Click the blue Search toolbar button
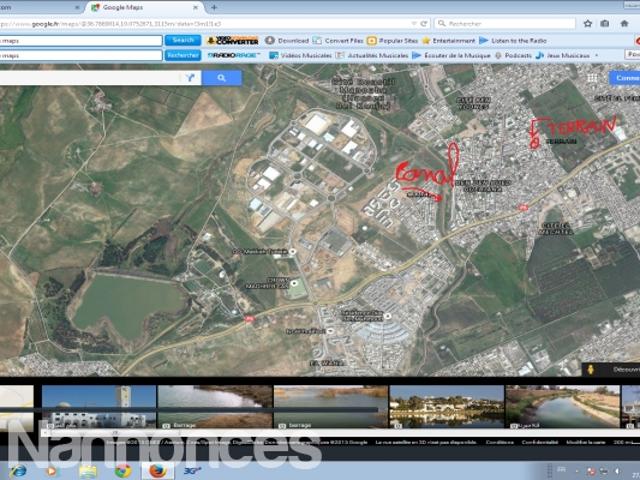The image size is (640, 480). pos(183,40)
